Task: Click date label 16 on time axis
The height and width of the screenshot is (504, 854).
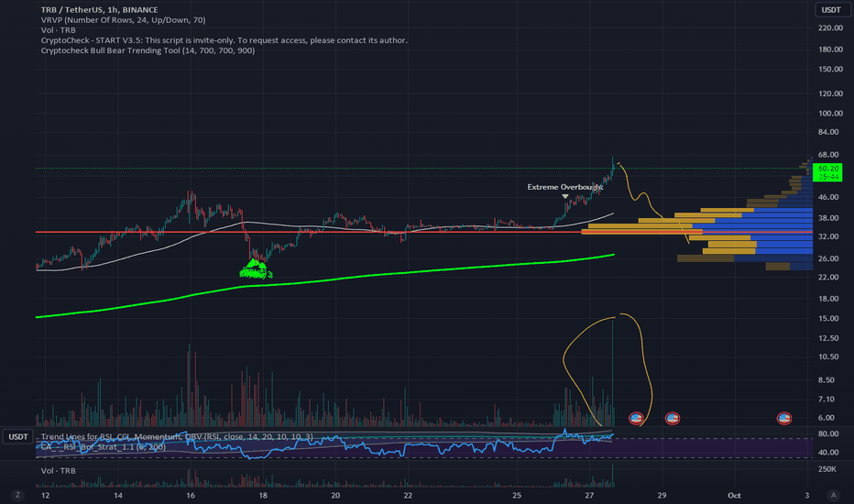Action: 190,495
